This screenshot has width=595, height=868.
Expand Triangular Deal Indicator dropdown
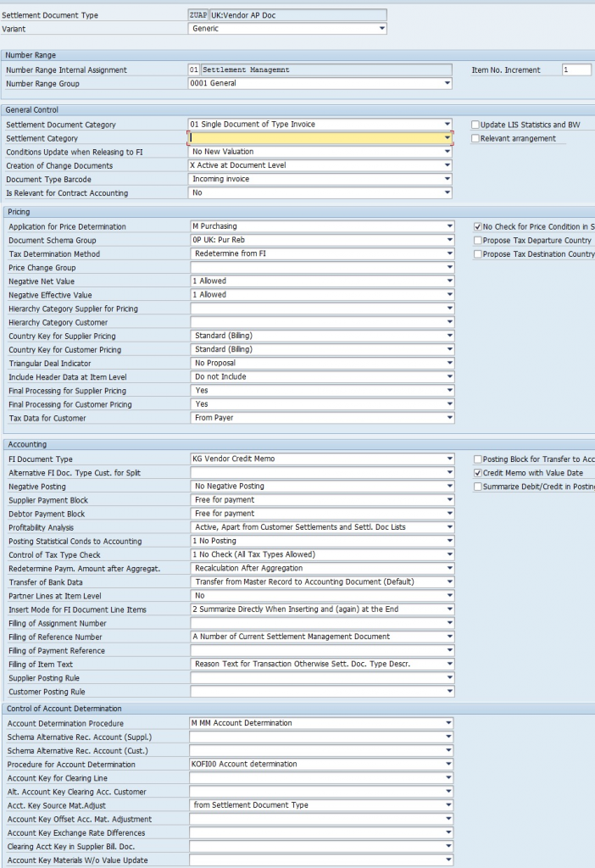322,363
